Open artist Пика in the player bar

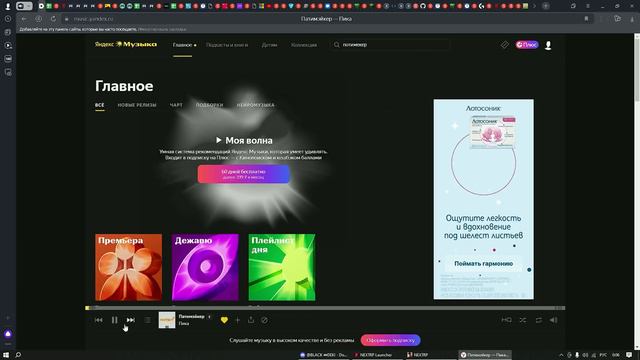click(x=184, y=324)
